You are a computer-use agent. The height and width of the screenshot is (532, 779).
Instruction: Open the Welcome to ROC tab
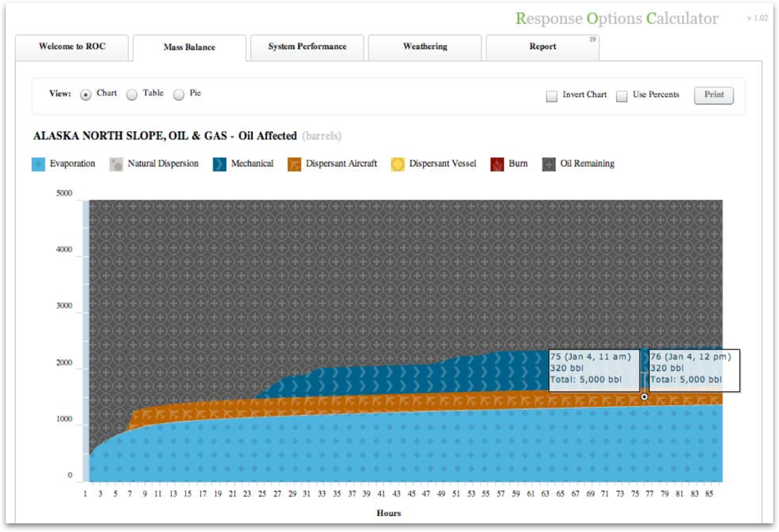click(72, 47)
